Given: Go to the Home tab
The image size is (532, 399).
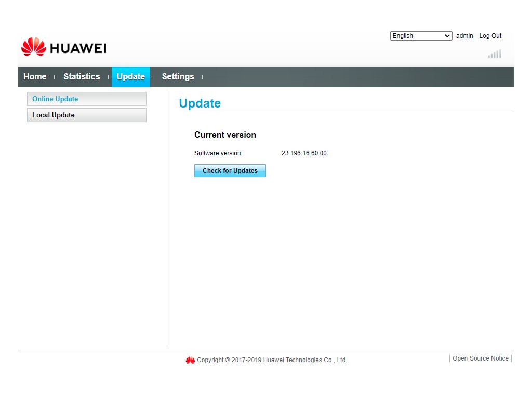Looking at the screenshot, I should 35,77.
